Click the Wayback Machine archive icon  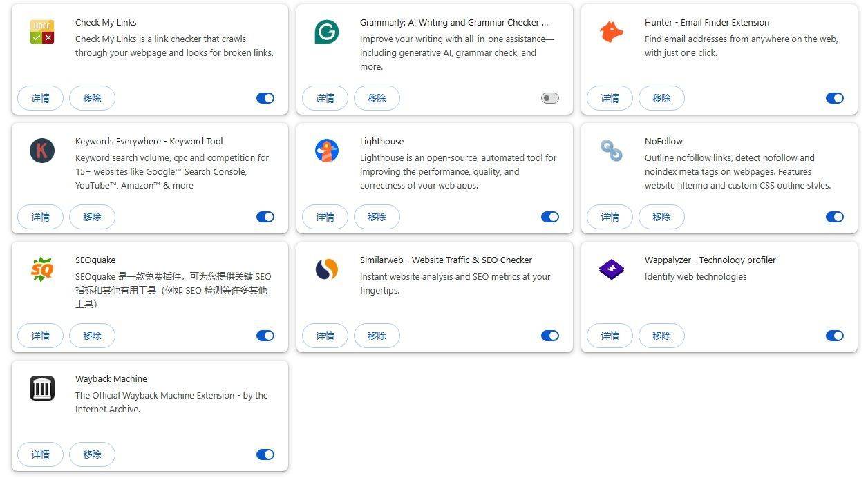[42, 388]
